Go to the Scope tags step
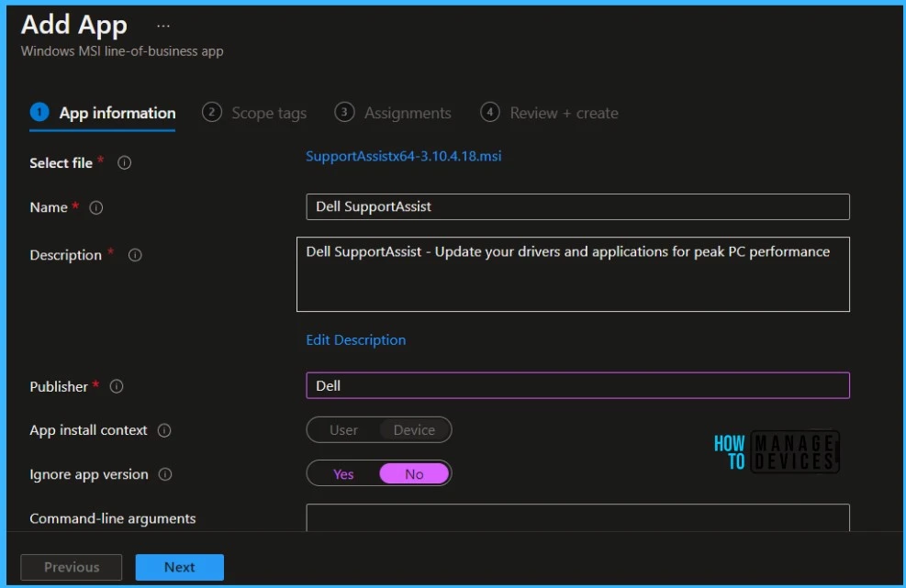The width and height of the screenshot is (906, 588). click(x=254, y=113)
